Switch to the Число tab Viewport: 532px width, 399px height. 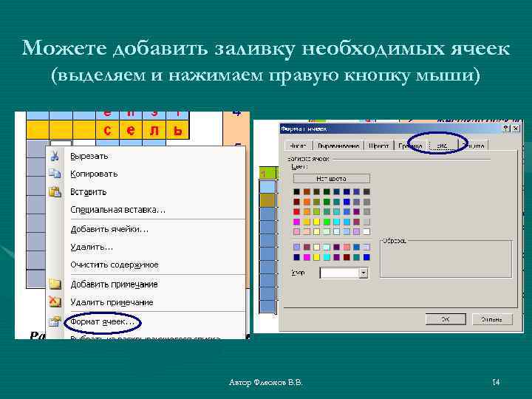coord(299,146)
